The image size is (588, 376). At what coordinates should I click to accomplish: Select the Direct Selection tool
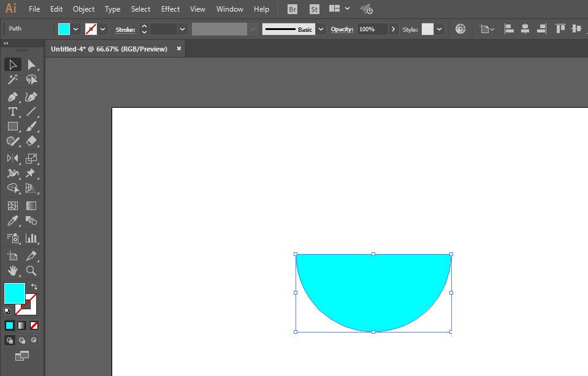31,65
